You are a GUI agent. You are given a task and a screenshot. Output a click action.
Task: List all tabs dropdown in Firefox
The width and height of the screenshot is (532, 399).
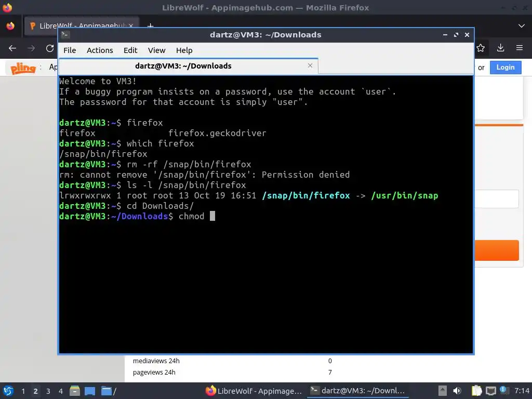[522, 26]
